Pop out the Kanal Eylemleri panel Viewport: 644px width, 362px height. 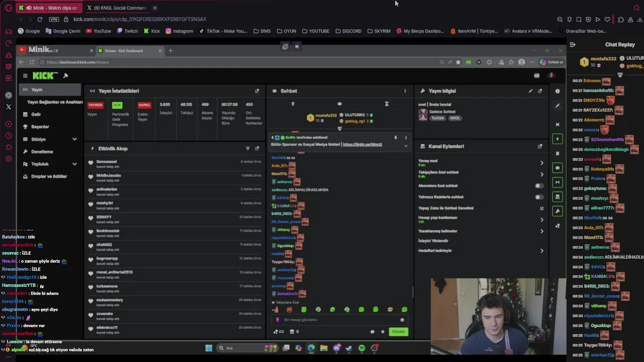pos(540,146)
